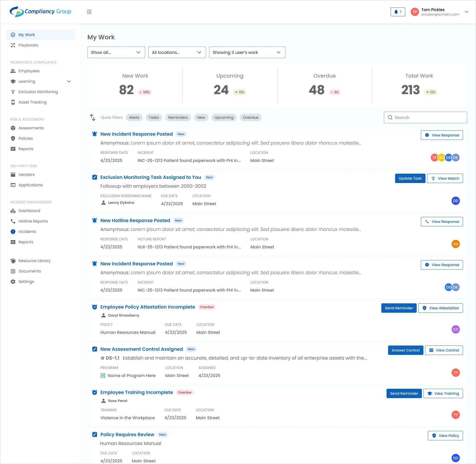Collapse sidebar using the hamburger menu icon
This screenshot has height=464, width=476.
click(x=89, y=12)
